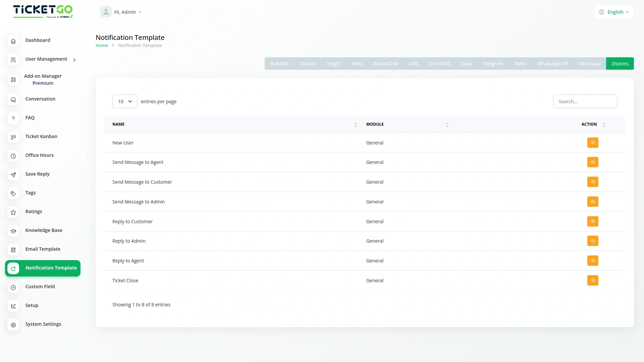
Task: Switch to the Telegram tab
Action: point(493,64)
